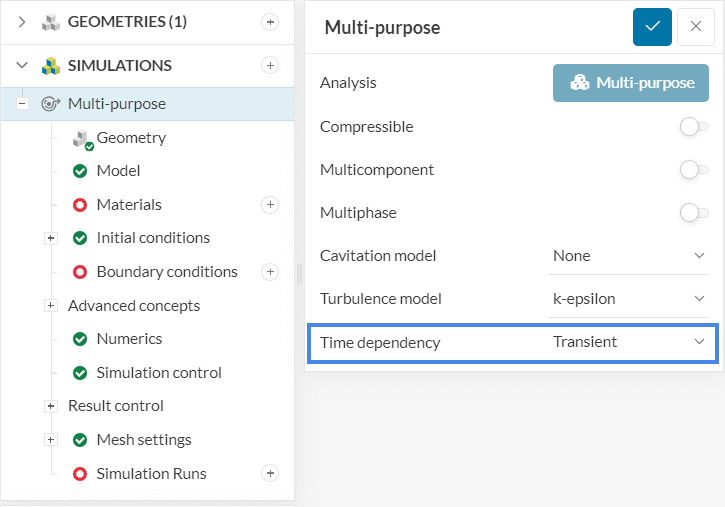Screen dimensions: 725x507
Task: Open the Turbulence model k-epsilon dropdown
Action: 629,299
